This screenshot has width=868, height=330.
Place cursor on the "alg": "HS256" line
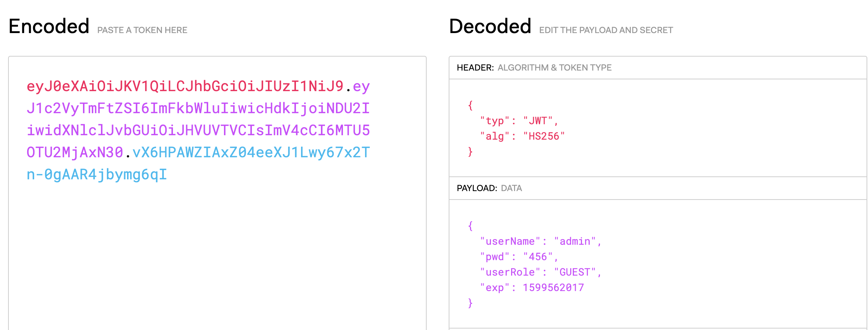click(x=522, y=136)
